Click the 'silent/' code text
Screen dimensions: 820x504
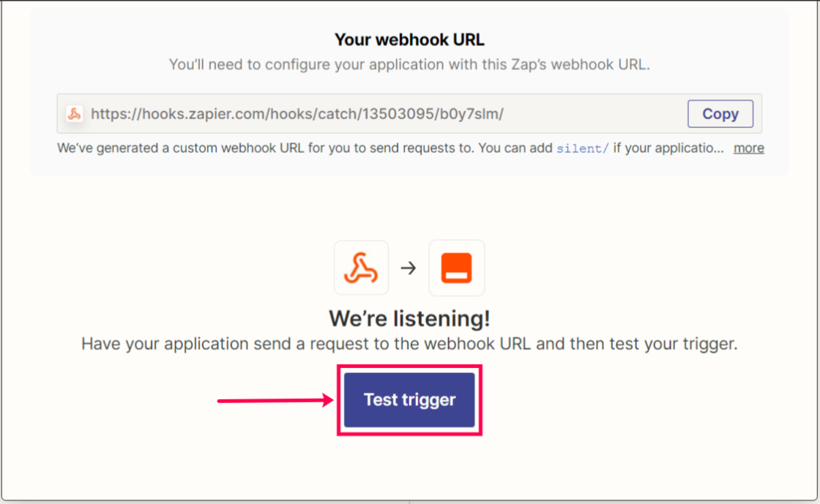tap(582, 148)
